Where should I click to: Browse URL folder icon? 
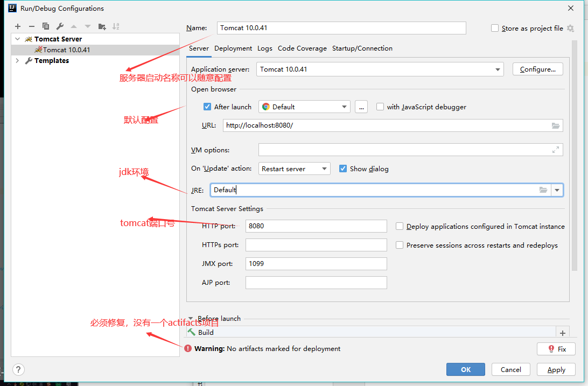[x=556, y=125]
